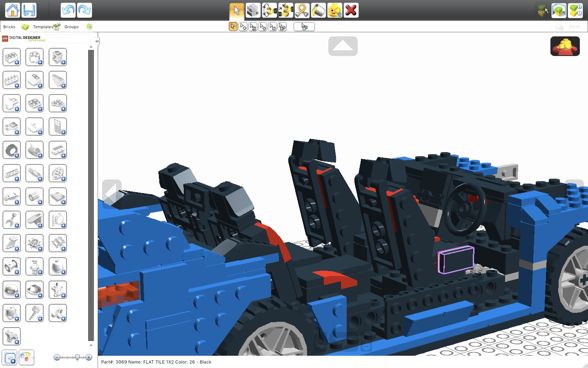Expand the train track category

pyautogui.click(x=58, y=244)
